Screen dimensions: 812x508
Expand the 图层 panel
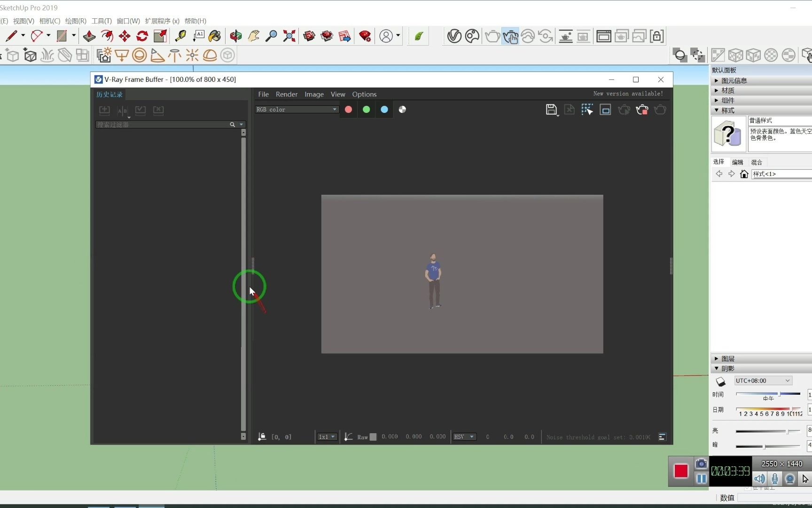coord(761,358)
